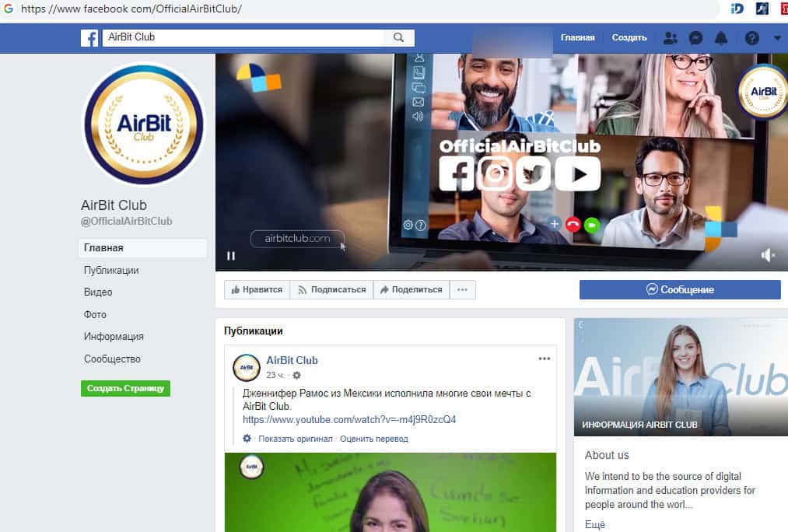Open Сообщество in the page sidebar
This screenshot has width=788, height=532.
click(x=112, y=359)
